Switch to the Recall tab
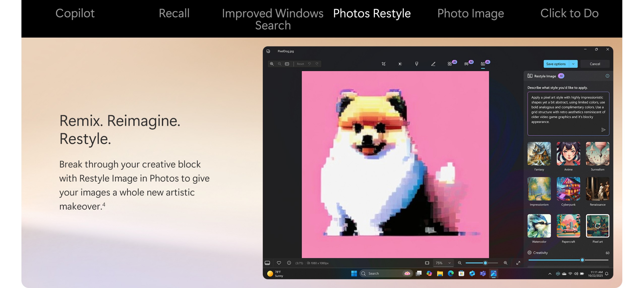Viewport: 644px width, 288px height. (x=174, y=13)
